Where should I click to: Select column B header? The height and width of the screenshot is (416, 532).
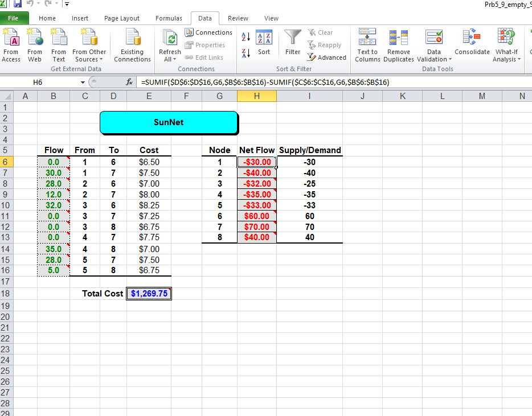[x=54, y=96]
